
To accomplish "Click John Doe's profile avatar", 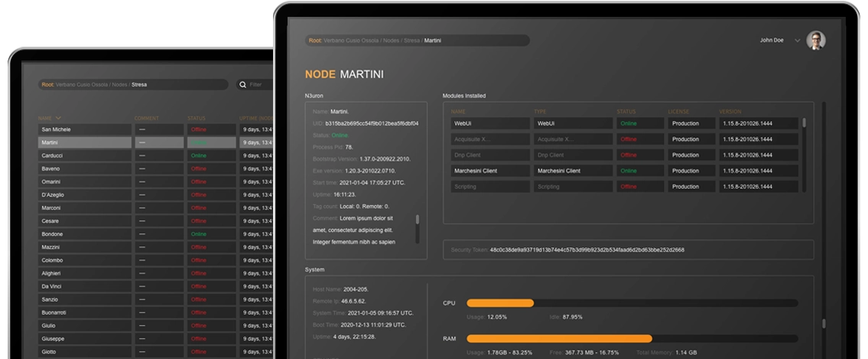I will 816,41.
